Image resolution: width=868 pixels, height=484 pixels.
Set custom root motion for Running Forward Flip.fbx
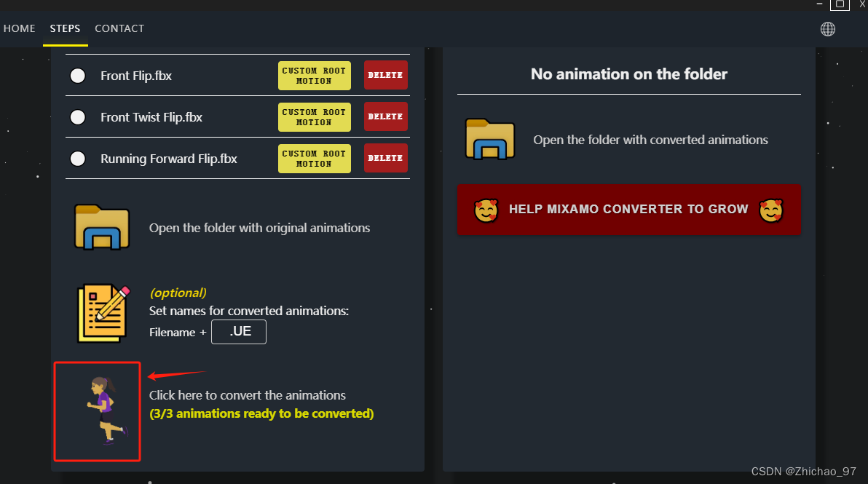coord(314,158)
